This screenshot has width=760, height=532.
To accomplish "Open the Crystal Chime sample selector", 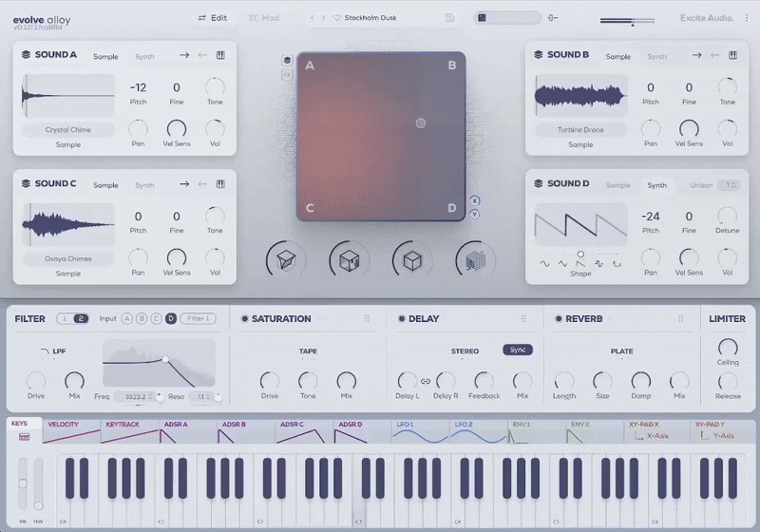I will click(67, 130).
